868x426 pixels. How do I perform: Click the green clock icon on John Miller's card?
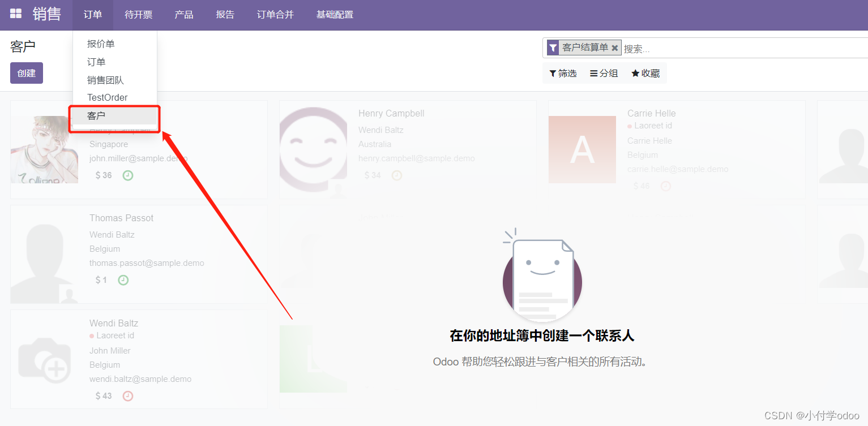pos(127,175)
